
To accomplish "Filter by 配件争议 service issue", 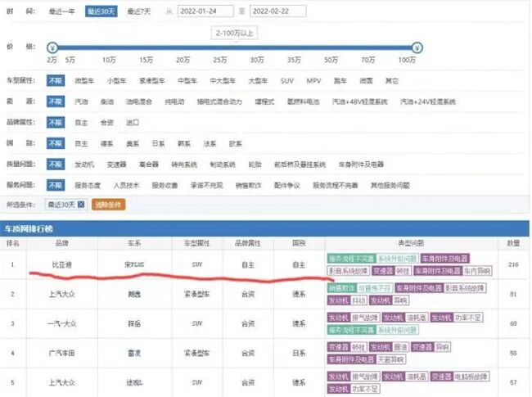I will coord(287,185).
